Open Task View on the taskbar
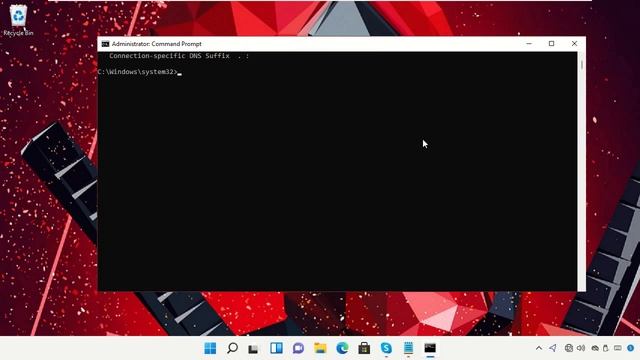The width and height of the screenshot is (640, 360). click(253, 349)
